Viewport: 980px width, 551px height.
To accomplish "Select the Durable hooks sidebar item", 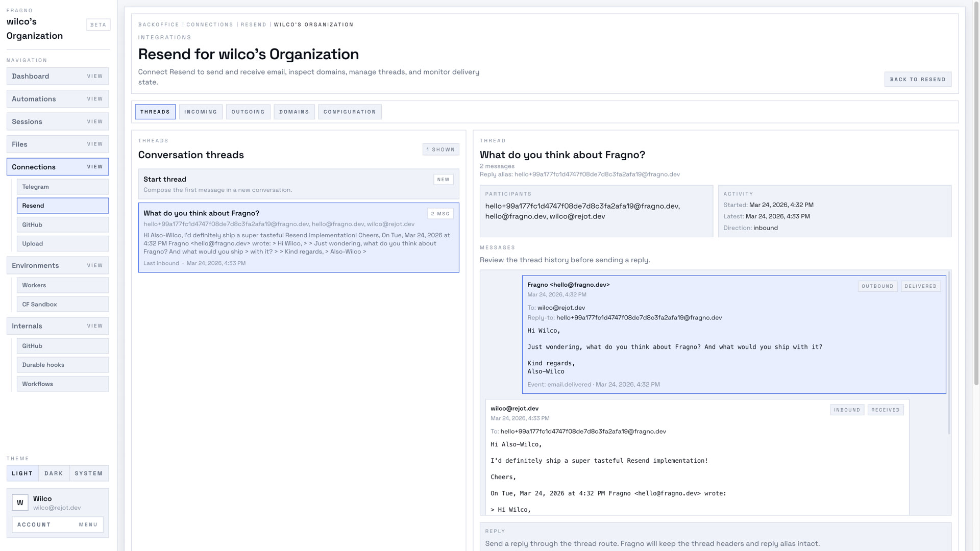I will [x=63, y=365].
